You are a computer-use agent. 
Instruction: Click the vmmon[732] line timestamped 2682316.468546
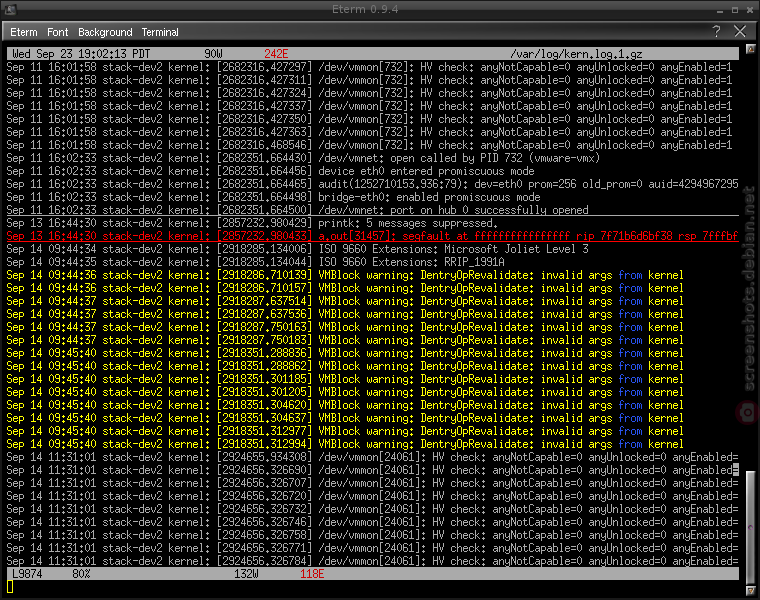pos(369,145)
